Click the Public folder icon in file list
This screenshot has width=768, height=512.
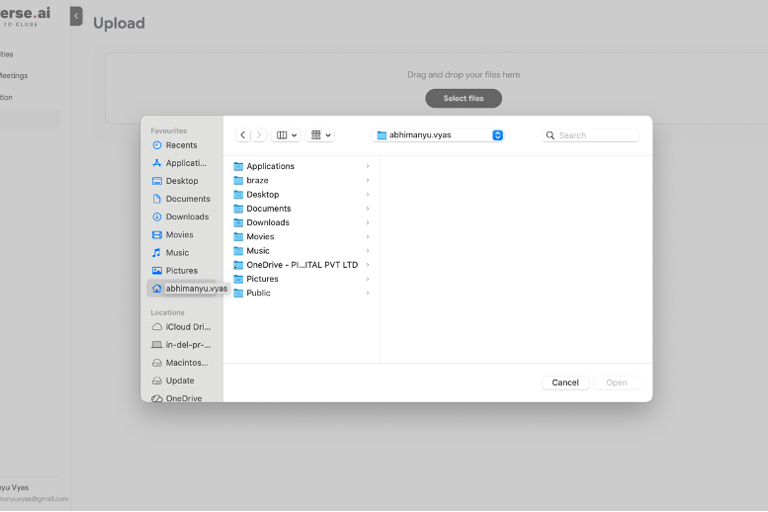tap(239, 293)
